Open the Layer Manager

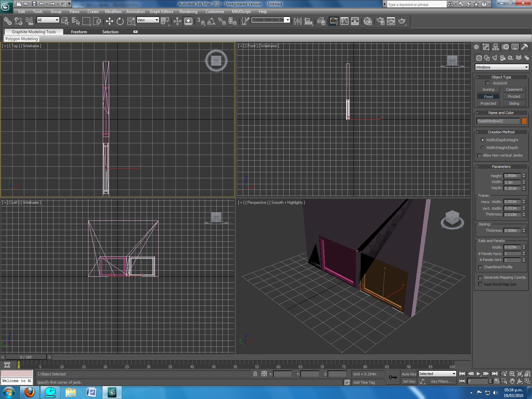321,21
